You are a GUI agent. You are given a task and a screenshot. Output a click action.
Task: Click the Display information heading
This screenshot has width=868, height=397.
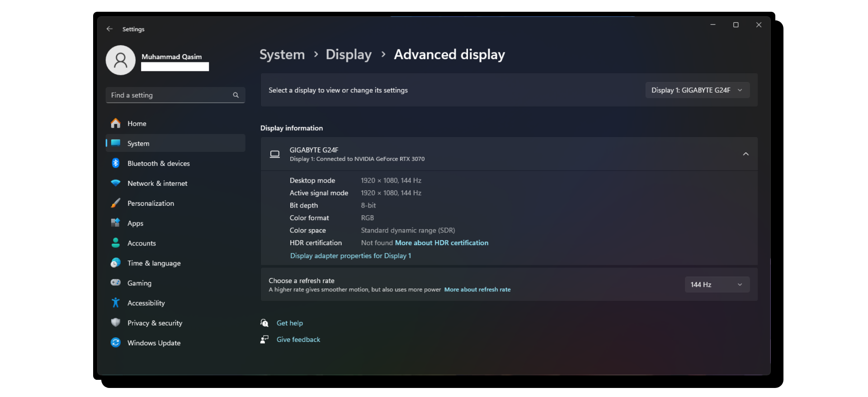[x=292, y=128]
